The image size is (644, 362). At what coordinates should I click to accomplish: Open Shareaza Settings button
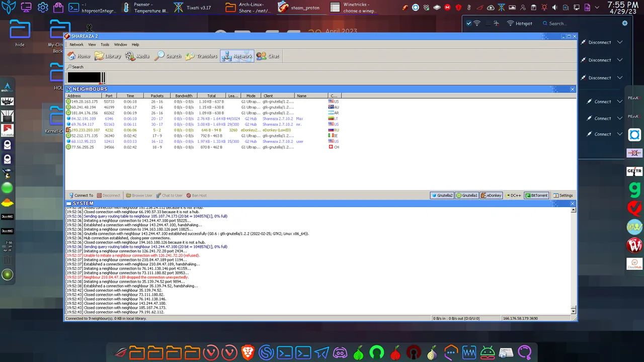[563, 196]
